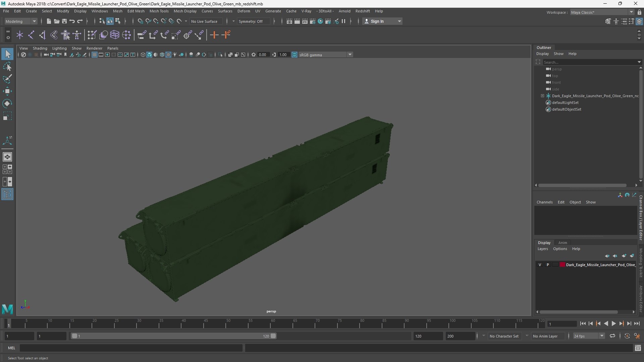Enable snap to curves icon
This screenshot has width=644, height=362.
[148, 21]
